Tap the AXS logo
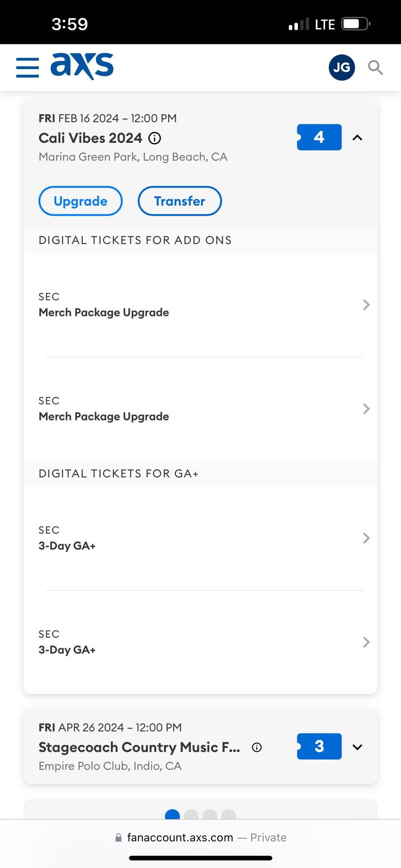This screenshot has width=401, height=868. pos(82,66)
